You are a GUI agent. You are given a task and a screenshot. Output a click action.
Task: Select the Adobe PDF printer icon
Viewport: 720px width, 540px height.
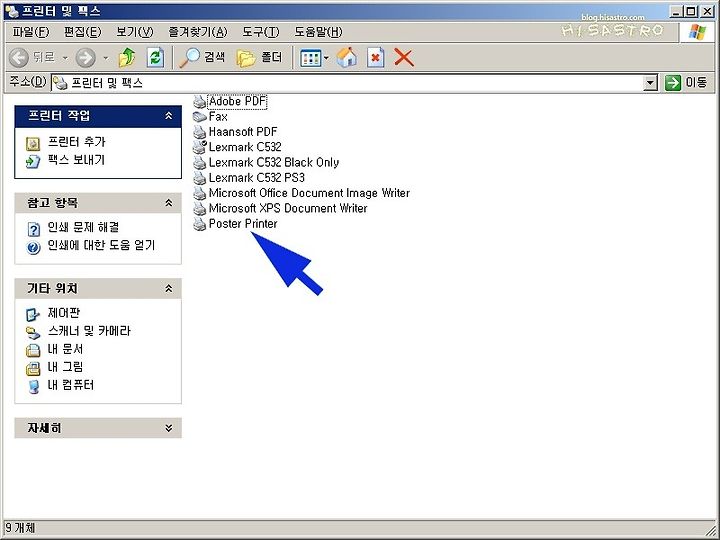[x=200, y=101]
